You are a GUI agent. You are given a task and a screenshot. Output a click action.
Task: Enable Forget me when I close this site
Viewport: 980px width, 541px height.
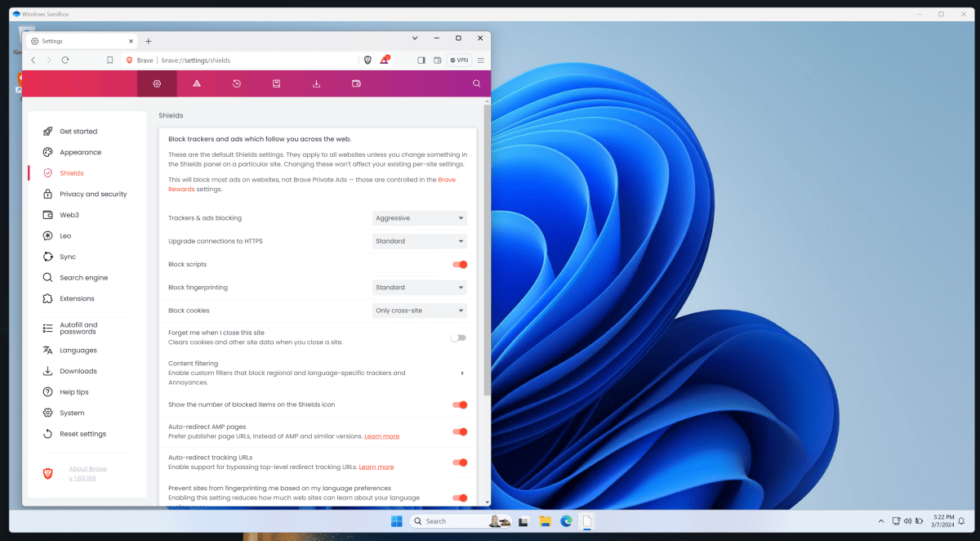point(459,337)
